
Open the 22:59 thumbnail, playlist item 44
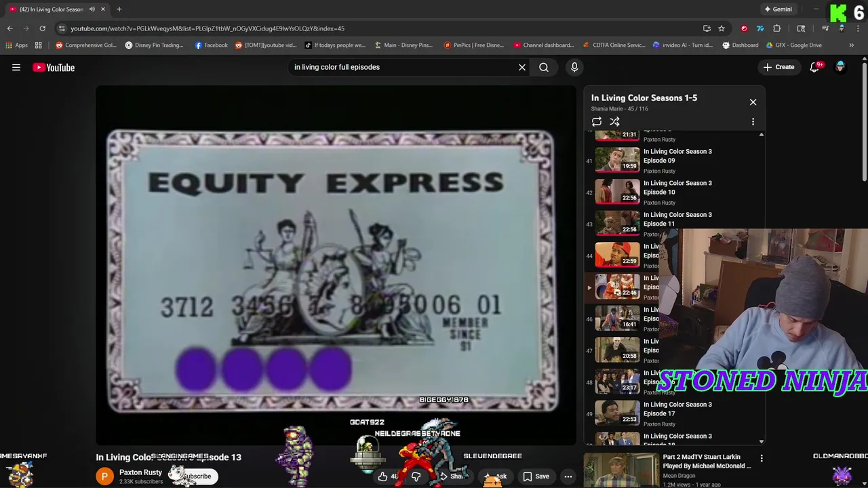coord(617,255)
